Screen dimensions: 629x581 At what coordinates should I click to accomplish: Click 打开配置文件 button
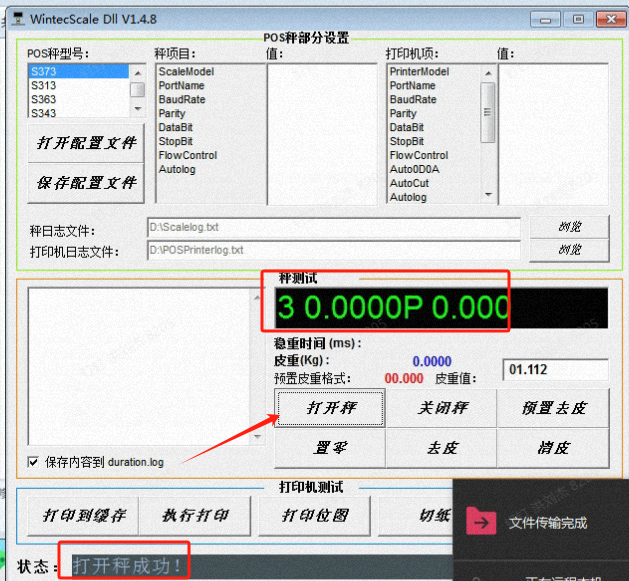[x=86, y=143]
